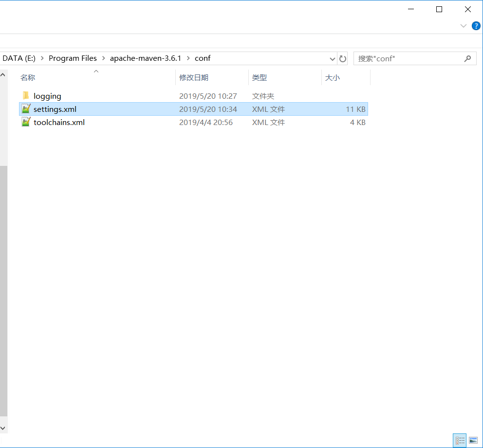Maximize the Explorer window

439,9
